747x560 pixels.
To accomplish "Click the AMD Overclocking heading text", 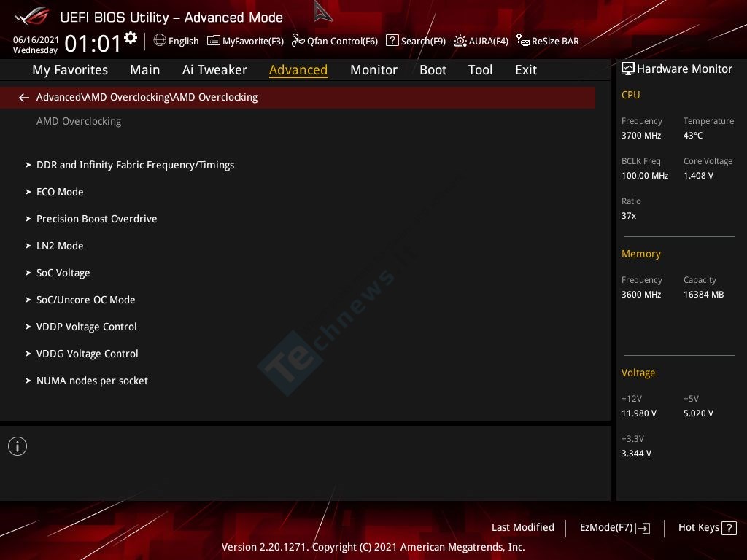I will point(79,122).
